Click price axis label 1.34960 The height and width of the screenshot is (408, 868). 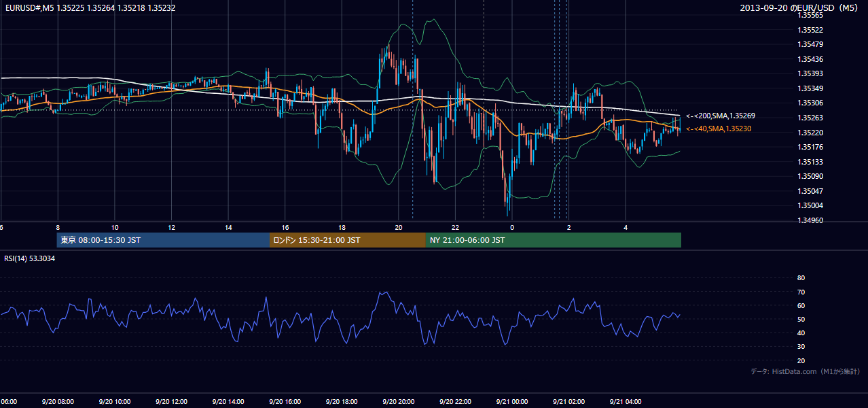click(x=810, y=220)
